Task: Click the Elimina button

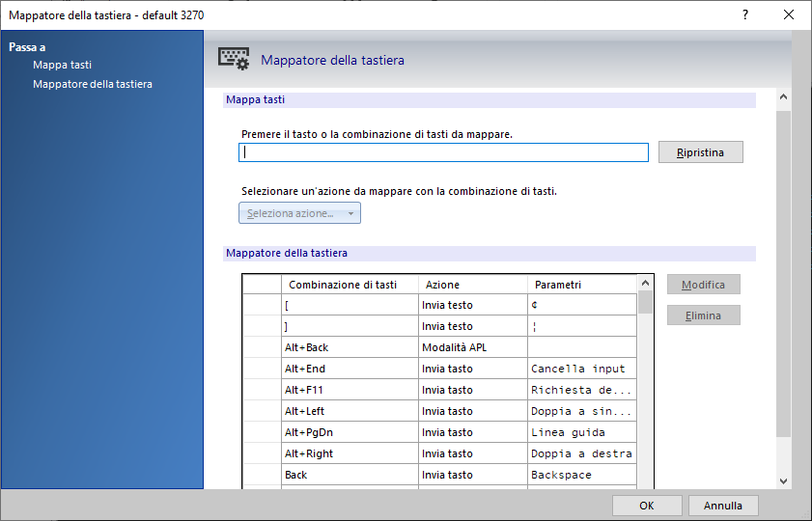Action: click(703, 315)
